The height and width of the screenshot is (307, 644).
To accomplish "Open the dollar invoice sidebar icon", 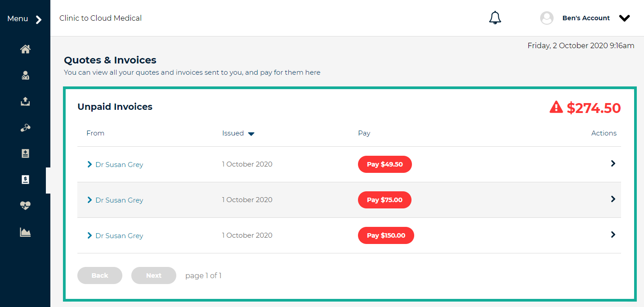I will click(x=25, y=180).
